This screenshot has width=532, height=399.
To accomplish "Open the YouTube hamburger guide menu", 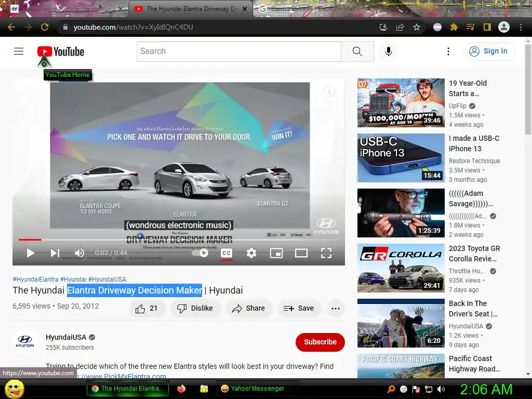I will click(19, 51).
